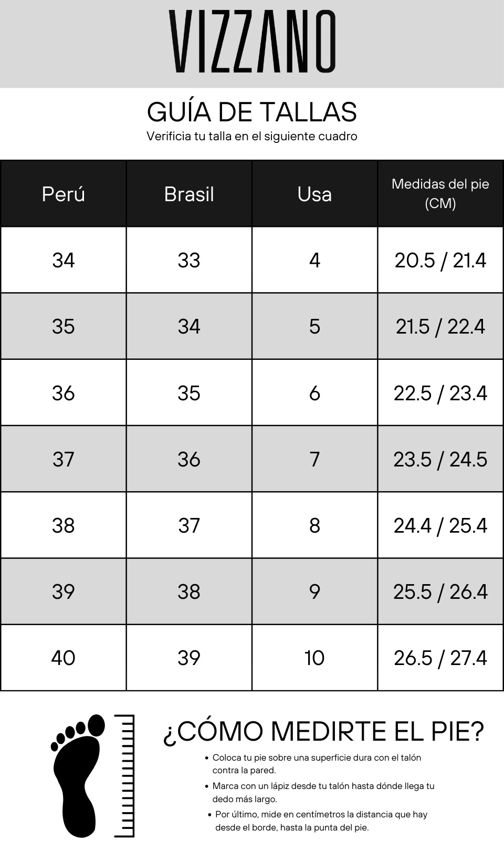Click the 20.5 / 21.4 measurement cell
Image resolution: width=504 pixels, height=851 pixels.
click(440, 260)
